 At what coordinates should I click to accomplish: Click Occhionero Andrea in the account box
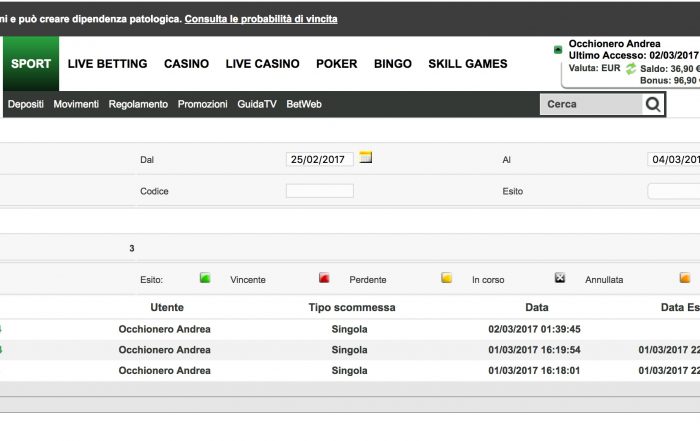coord(614,44)
